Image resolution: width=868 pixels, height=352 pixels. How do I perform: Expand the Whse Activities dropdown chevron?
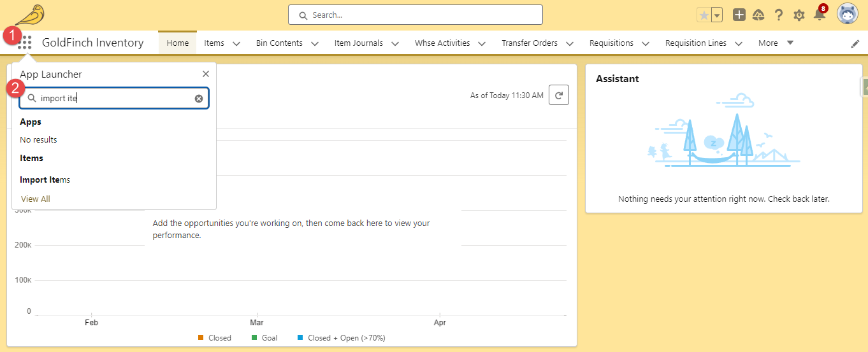click(482, 43)
